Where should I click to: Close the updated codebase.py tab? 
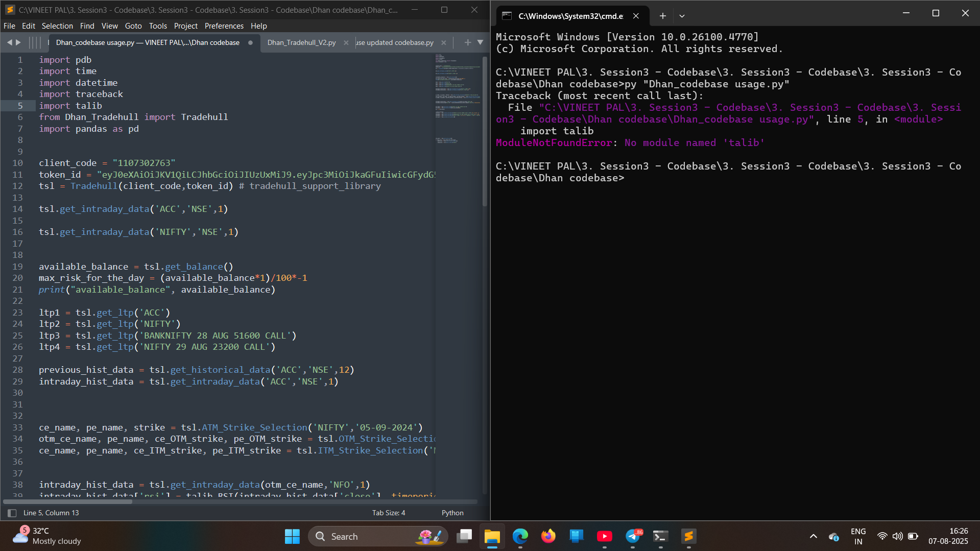[x=443, y=43]
